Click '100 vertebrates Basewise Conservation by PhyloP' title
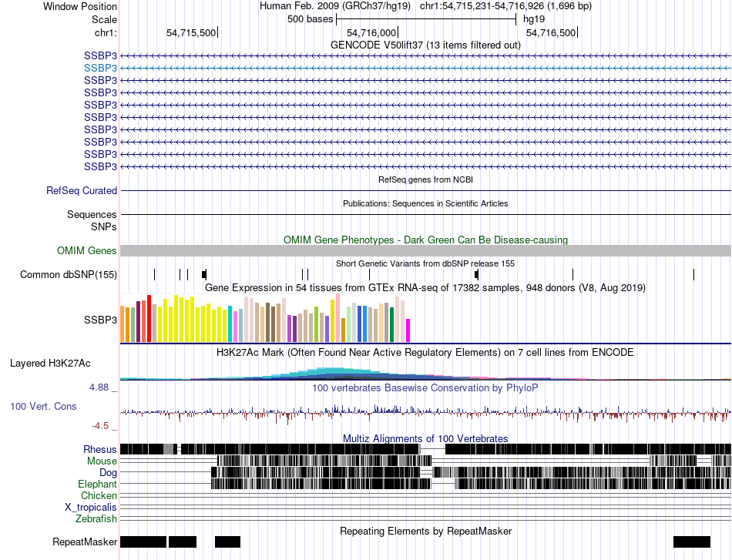Screen dimensions: 732x560 coord(425,387)
